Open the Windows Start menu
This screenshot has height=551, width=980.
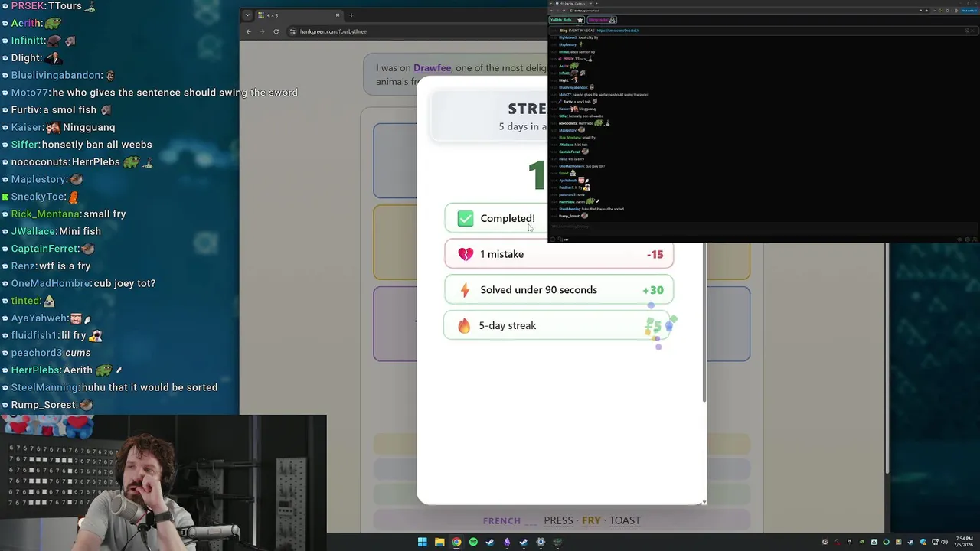422,542
